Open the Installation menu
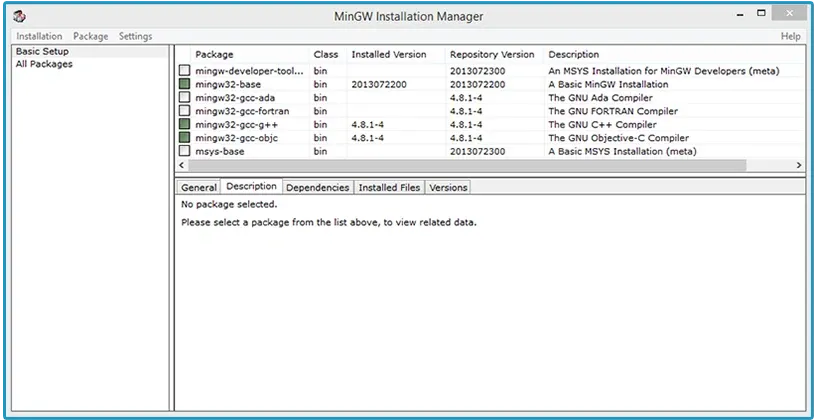Screen dimensions: 818x420 [39, 36]
